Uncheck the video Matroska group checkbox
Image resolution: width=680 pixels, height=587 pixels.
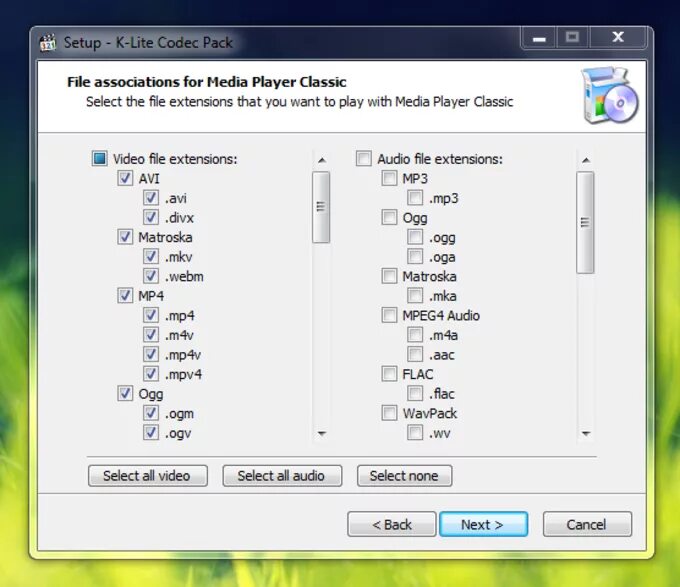click(125, 237)
